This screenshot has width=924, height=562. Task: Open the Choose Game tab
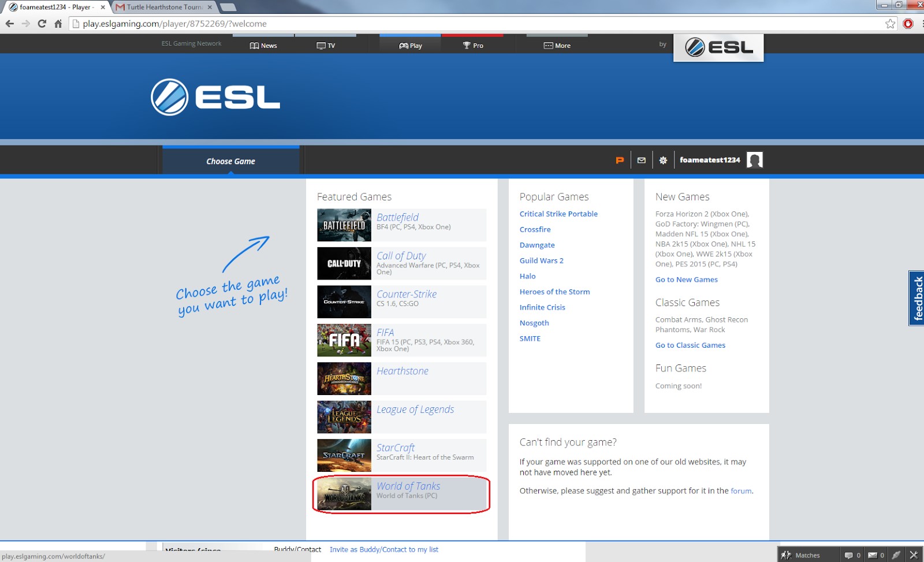pos(230,161)
